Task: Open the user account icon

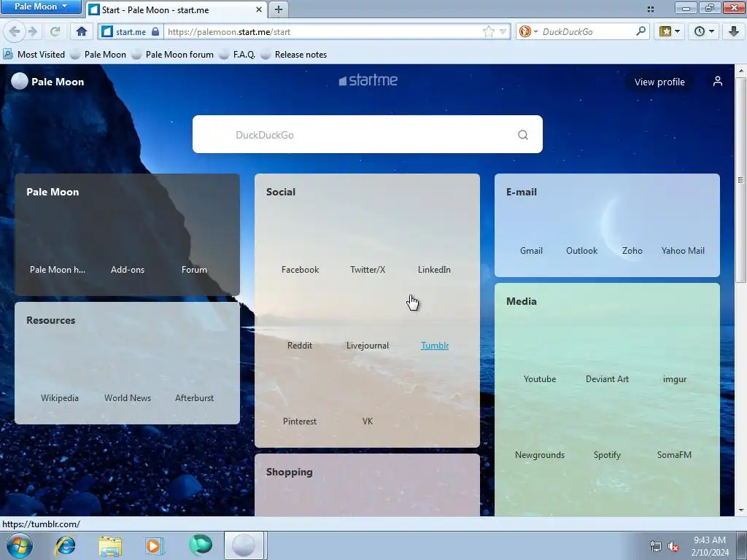Action: [x=718, y=82]
